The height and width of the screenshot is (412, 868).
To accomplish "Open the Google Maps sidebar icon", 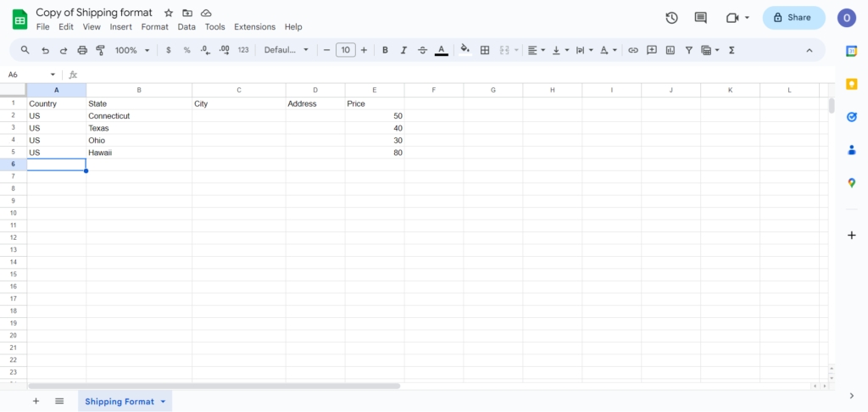I will click(x=852, y=183).
